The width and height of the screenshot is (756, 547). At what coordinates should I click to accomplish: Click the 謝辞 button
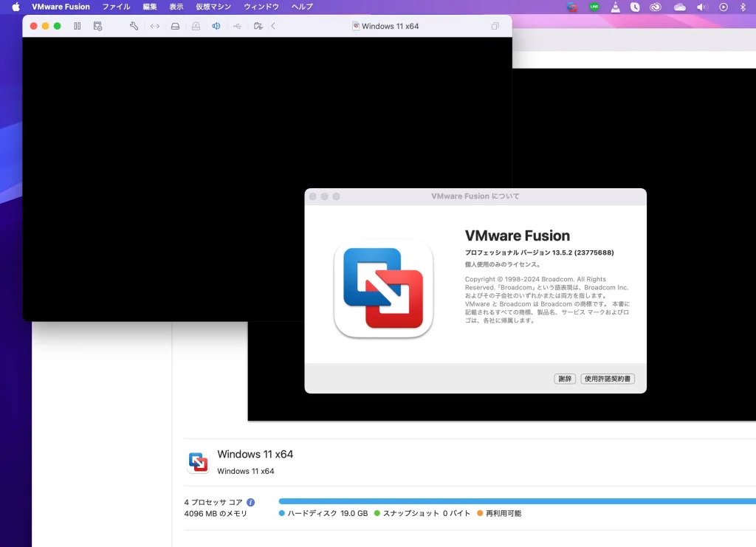[565, 379]
